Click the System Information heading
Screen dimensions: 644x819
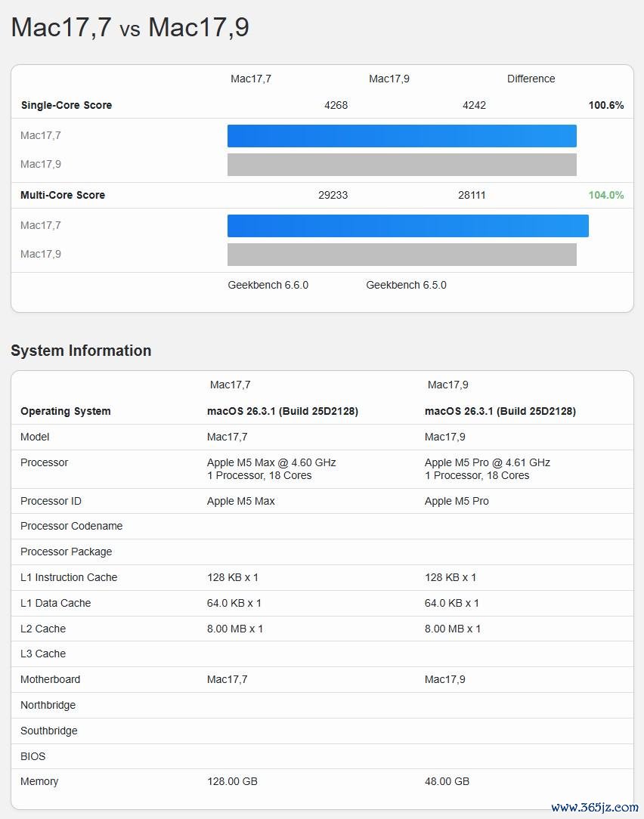[81, 351]
